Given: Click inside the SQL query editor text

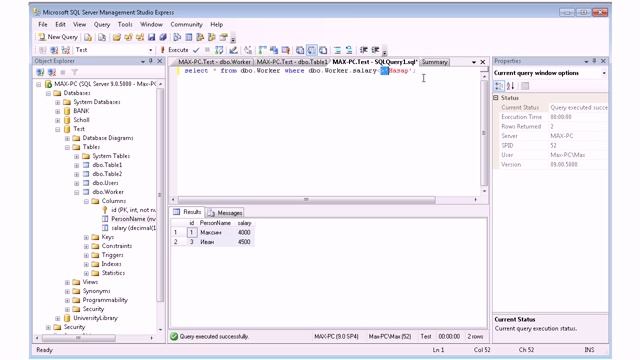Looking at the screenshot, I should pyautogui.click(x=300, y=71).
